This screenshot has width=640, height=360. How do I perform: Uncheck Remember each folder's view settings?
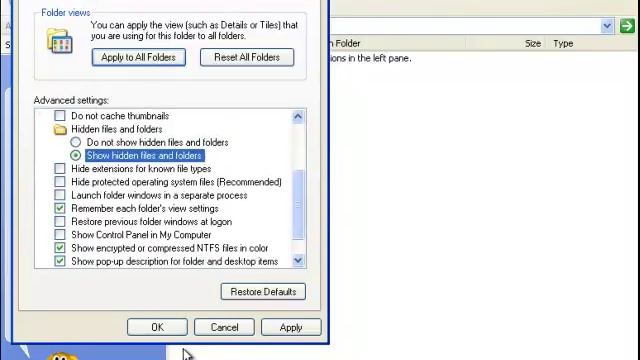[x=60, y=209]
